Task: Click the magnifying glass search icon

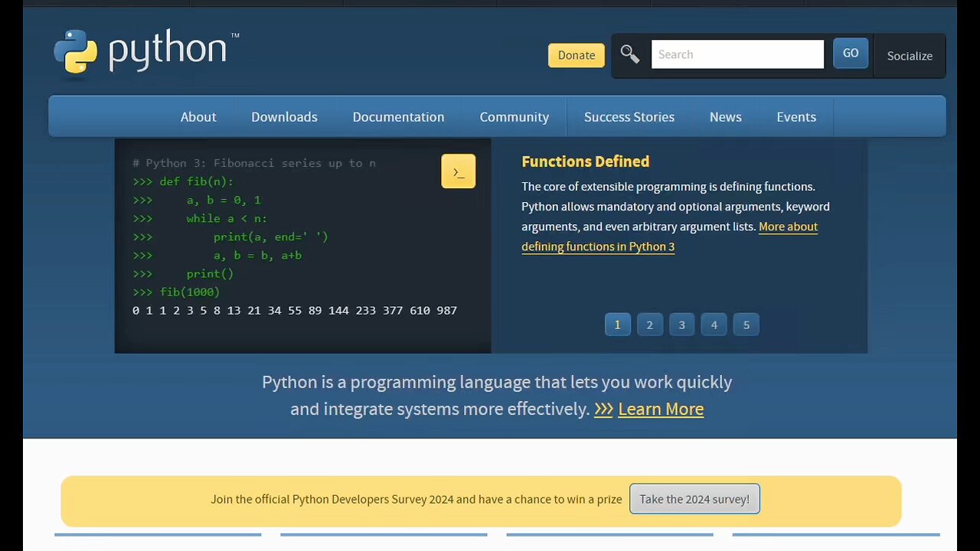Action: (x=629, y=54)
